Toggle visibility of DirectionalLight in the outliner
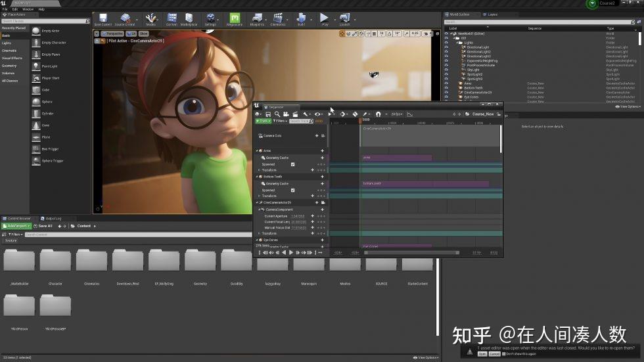 pyautogui.click(x=446, y=47)
